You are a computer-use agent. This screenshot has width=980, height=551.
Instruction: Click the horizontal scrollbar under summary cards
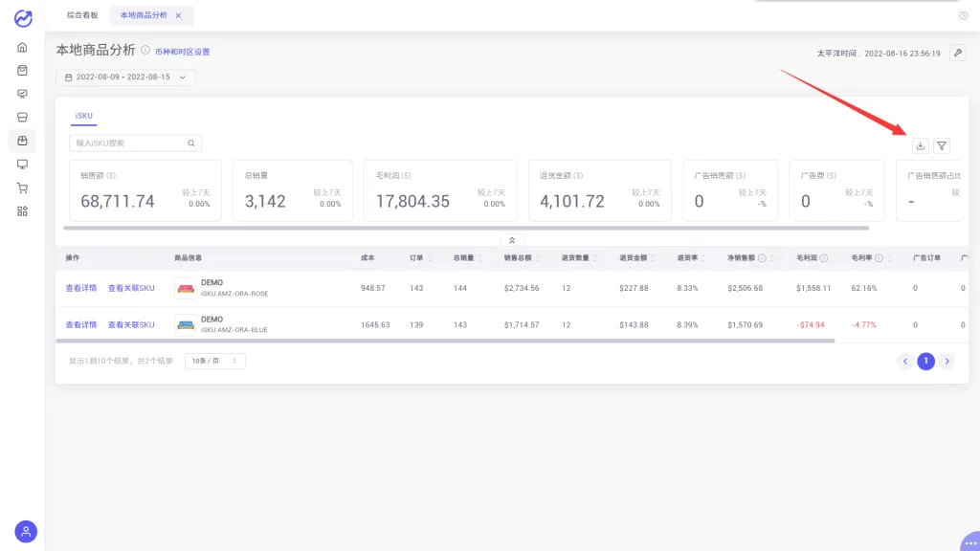(466, 228)
